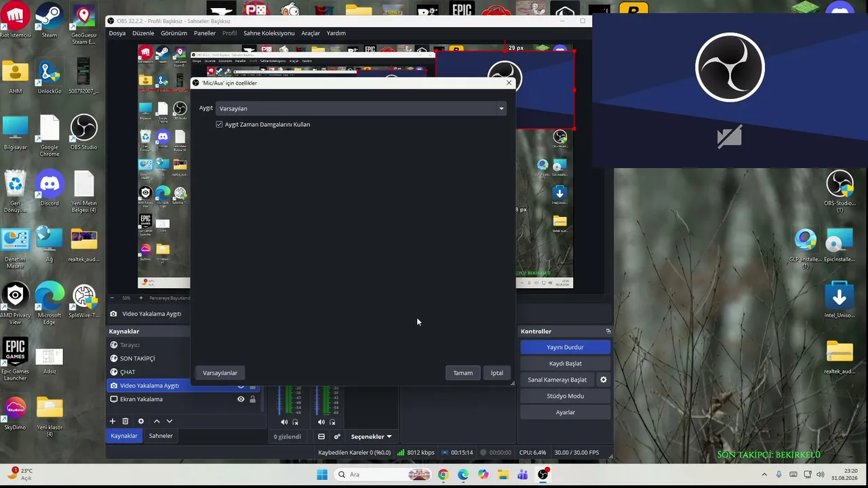Close the Mic/Aux properties dialog
This screenshot has height=488, width=868.
pyautogui.click(x=509, y=83)
